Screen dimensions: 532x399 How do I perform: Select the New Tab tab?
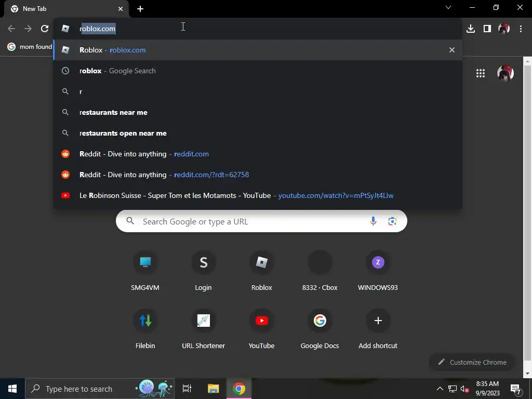(66, 9)
